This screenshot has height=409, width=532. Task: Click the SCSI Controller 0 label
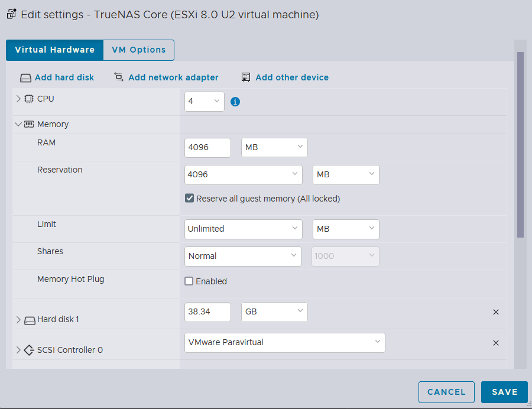click(x=70, y=350)
